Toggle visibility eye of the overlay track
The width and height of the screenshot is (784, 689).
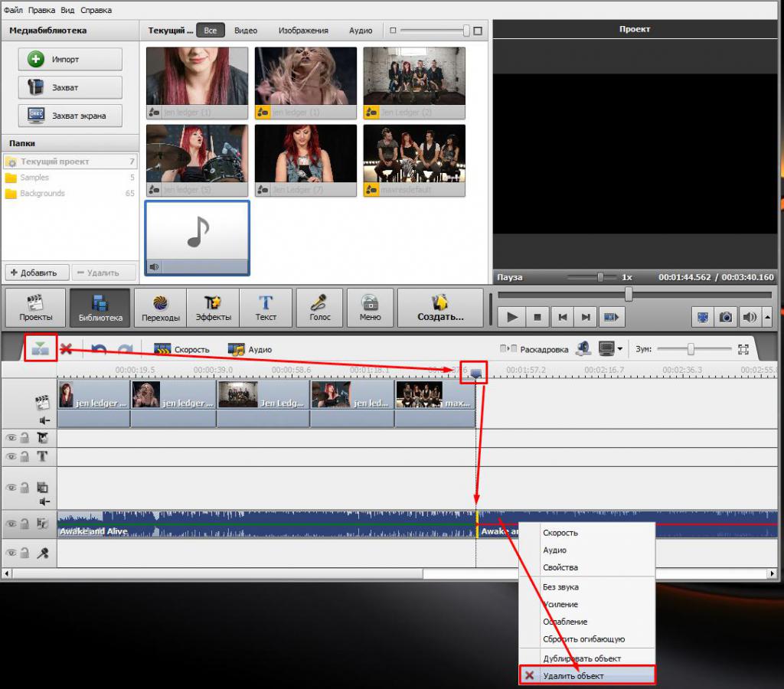click(11, 488)
